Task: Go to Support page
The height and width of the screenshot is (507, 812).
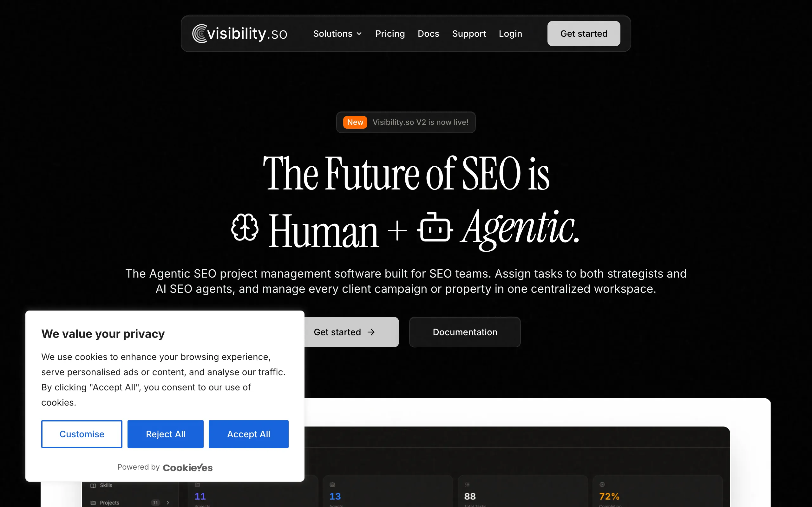Action: point(469,34)
